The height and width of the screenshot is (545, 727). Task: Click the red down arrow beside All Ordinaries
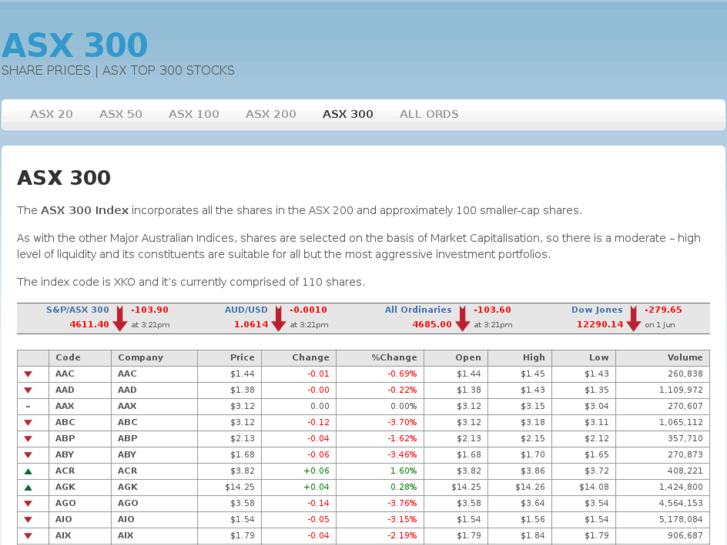pos(462,319)
